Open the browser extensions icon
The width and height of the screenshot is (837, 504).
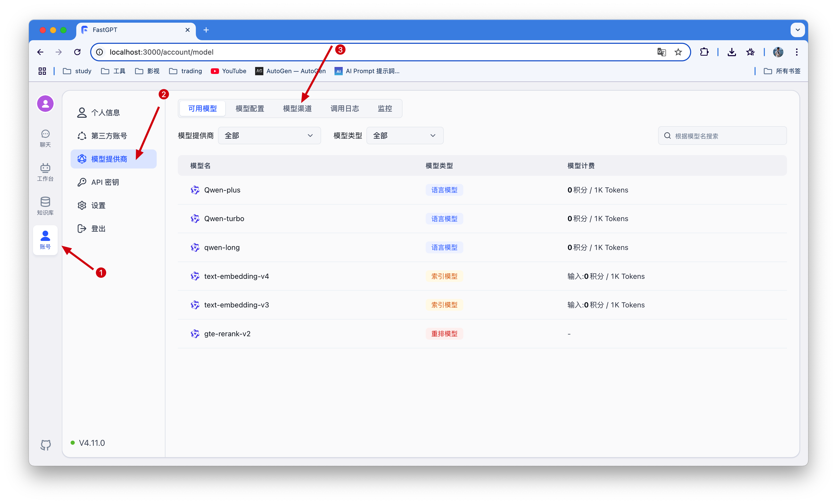(x=704, y=52)
